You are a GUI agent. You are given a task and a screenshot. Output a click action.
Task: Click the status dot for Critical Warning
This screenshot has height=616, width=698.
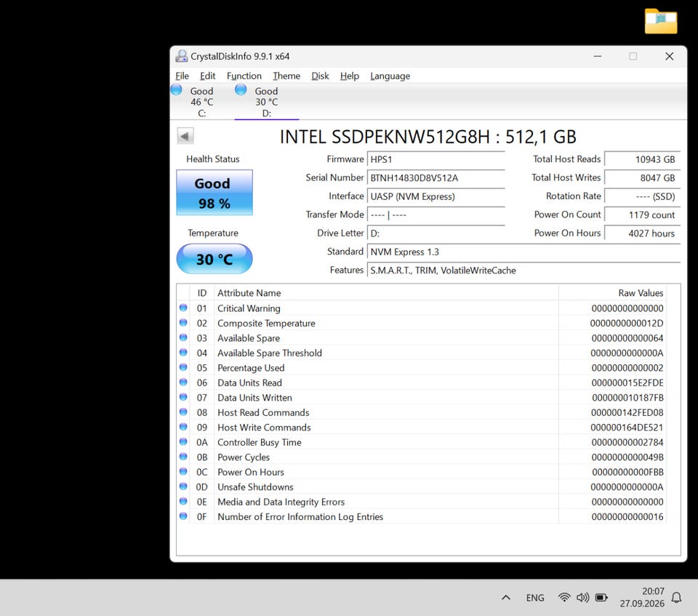[183, 308]
